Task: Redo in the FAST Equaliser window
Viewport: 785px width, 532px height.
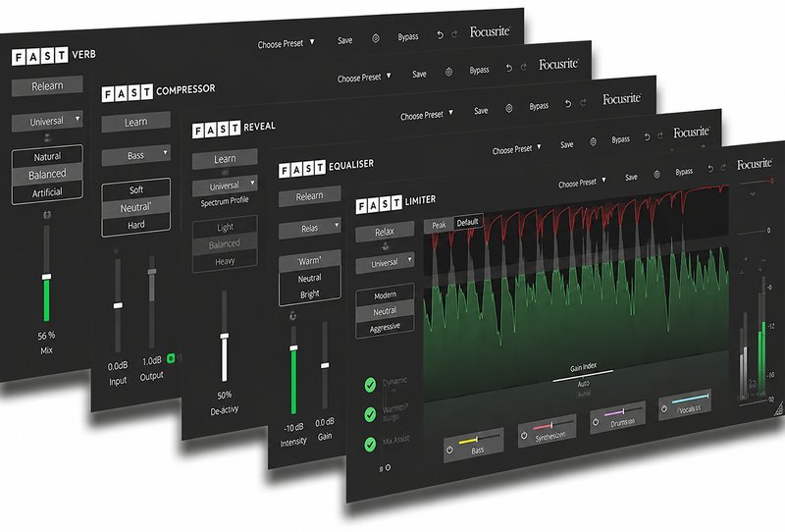Action: pos(659,135)
